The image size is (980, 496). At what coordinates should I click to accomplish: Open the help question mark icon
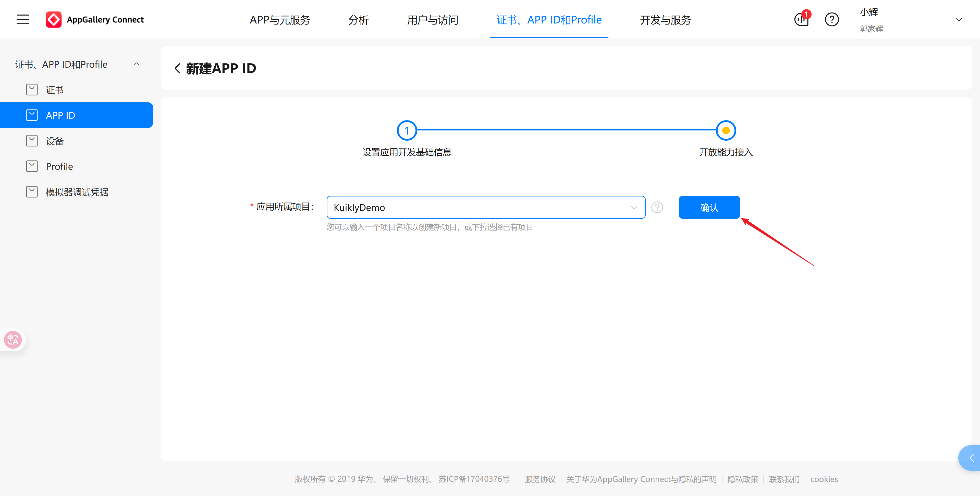pyautogui.click(x=832, y=19)
